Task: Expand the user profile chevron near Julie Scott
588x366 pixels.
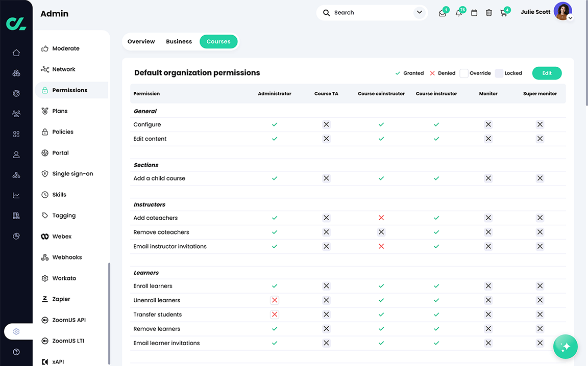Action: tap(570, 18)
